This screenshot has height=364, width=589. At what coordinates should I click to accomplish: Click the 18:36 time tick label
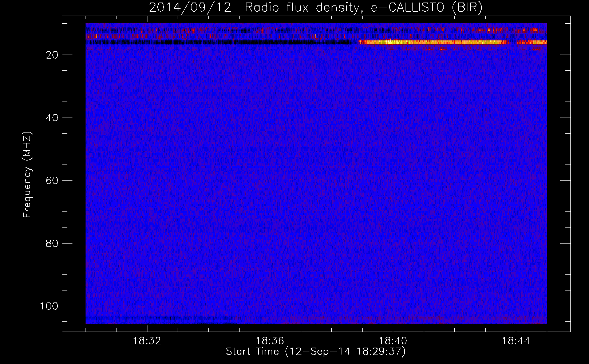tap(270, 341)
